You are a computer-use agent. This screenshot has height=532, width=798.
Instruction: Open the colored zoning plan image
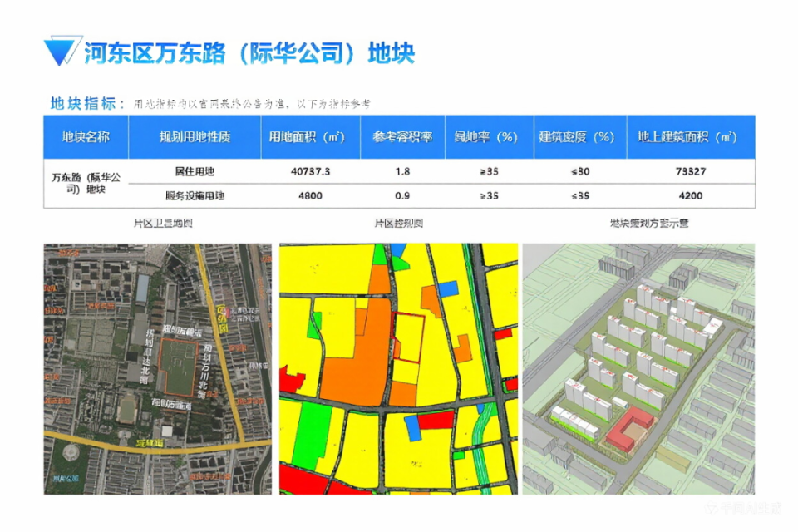(398, 369)
